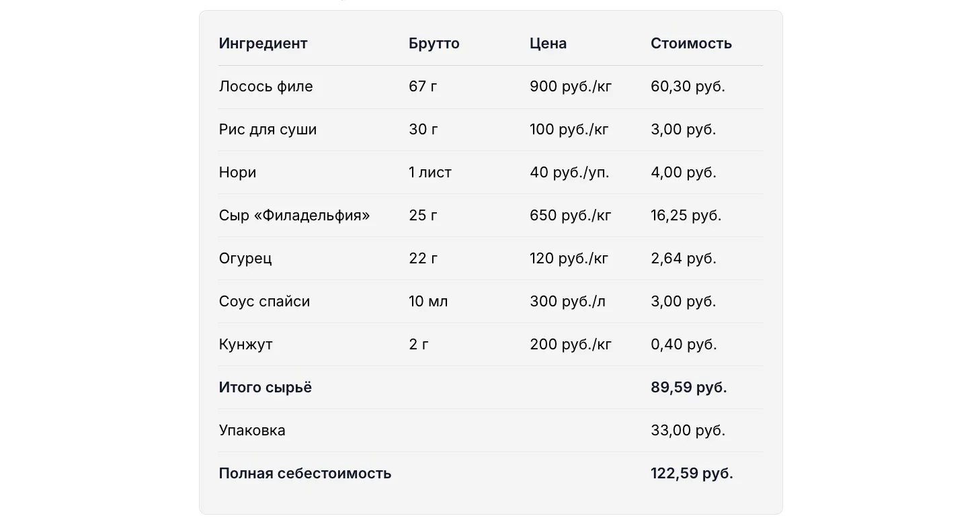980x520 pixels.
Task: Click the 89,59 руб. subtotal value
Action: (x=688, y=388)
